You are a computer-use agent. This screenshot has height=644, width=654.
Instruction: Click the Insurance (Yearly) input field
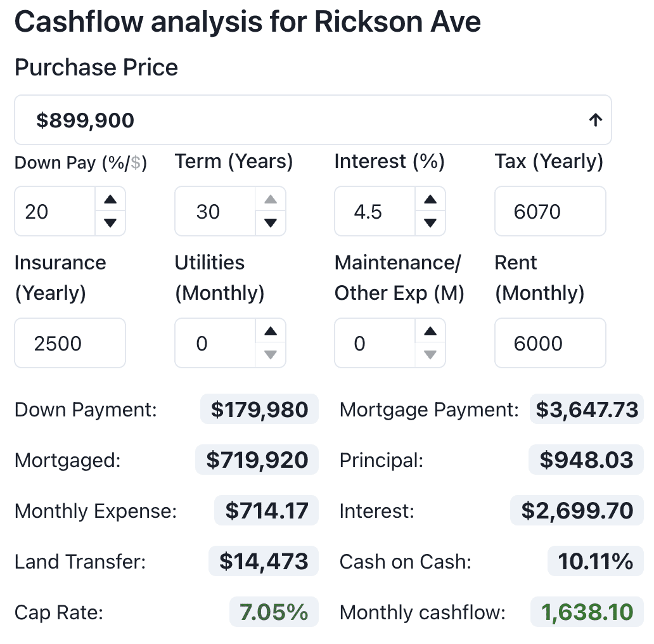[x=70, y=343]
